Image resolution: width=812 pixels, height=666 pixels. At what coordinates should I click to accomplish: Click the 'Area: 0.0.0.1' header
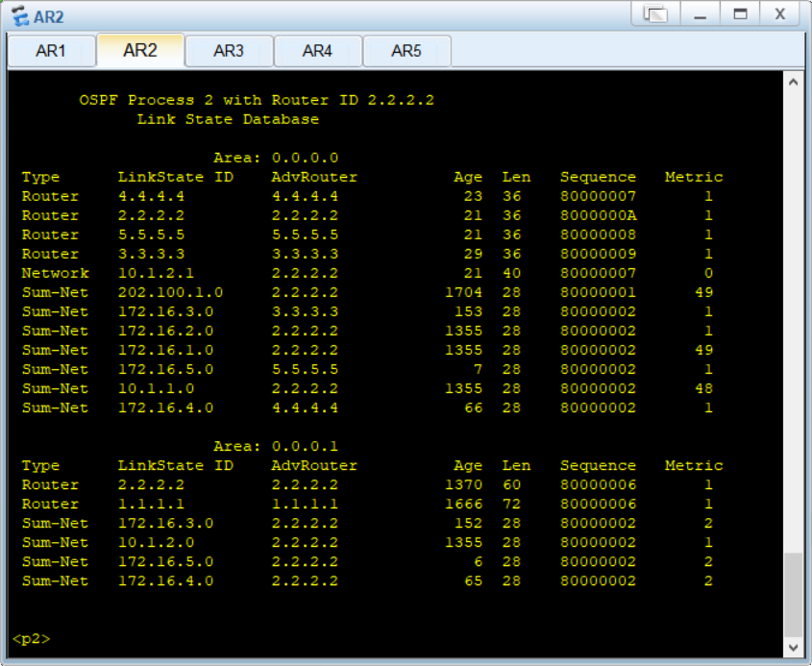276,446
